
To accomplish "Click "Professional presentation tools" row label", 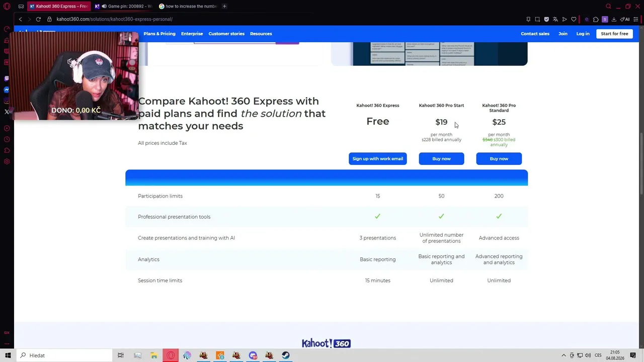I will [174, 217].
